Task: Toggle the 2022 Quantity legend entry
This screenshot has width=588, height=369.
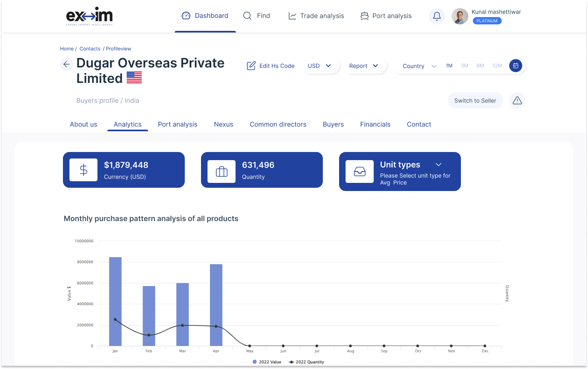Action: click(306, 362)
